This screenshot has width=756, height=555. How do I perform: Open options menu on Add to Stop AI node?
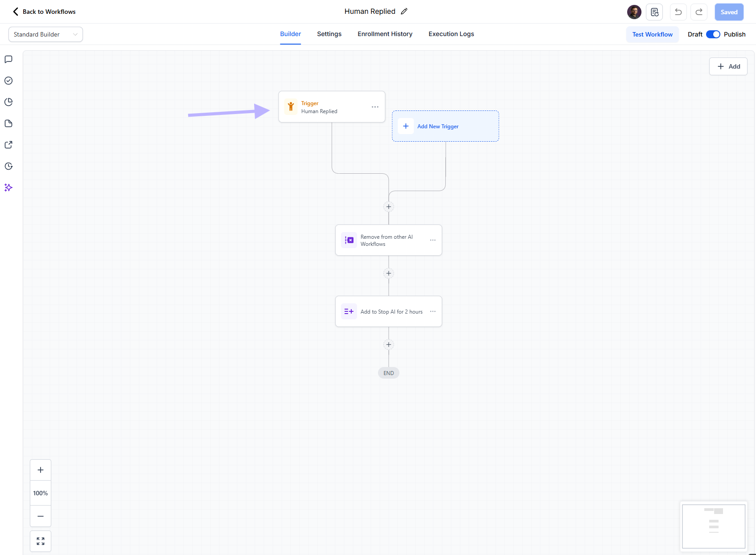click(x=432, y=311)
